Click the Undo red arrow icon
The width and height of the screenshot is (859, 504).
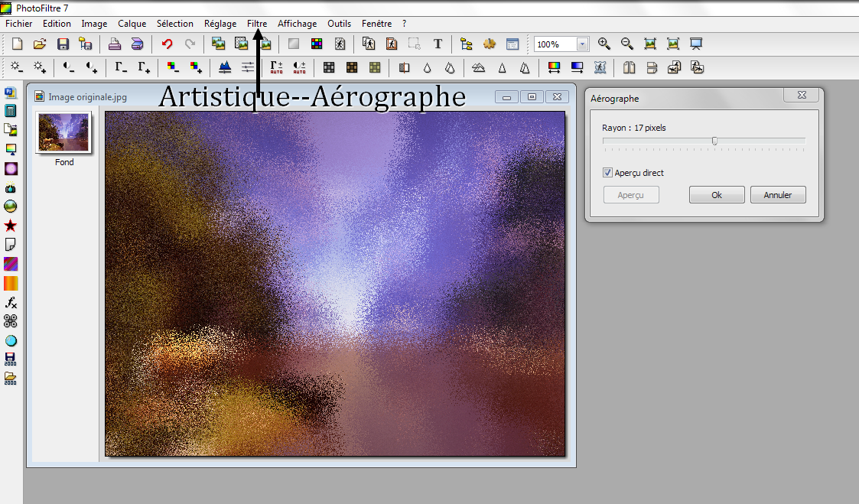click(167, 44)
